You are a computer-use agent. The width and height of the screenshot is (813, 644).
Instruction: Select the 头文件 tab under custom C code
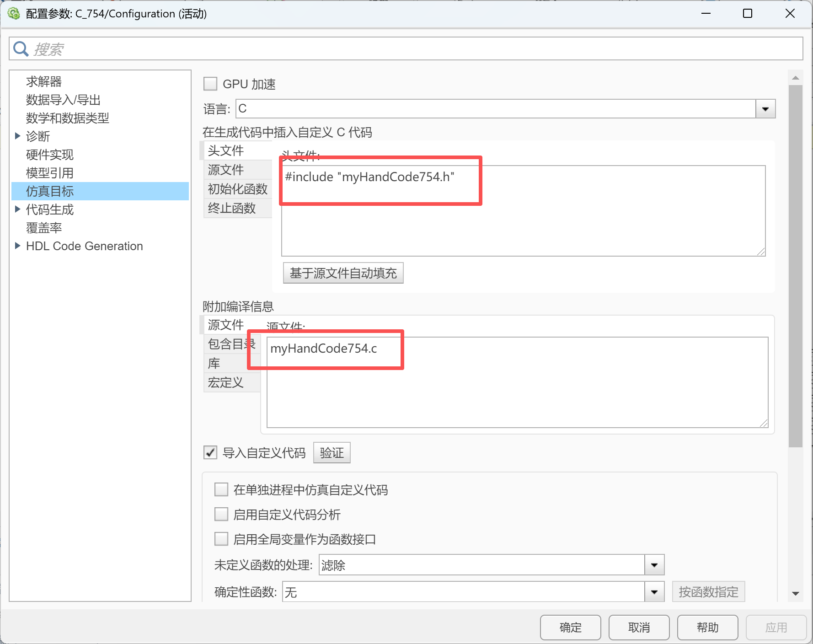pos(238,150)
